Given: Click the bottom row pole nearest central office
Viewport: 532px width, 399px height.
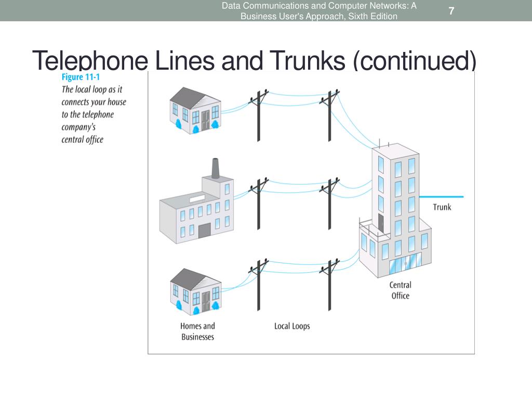Looking at the screenshot, I should 329,285.
